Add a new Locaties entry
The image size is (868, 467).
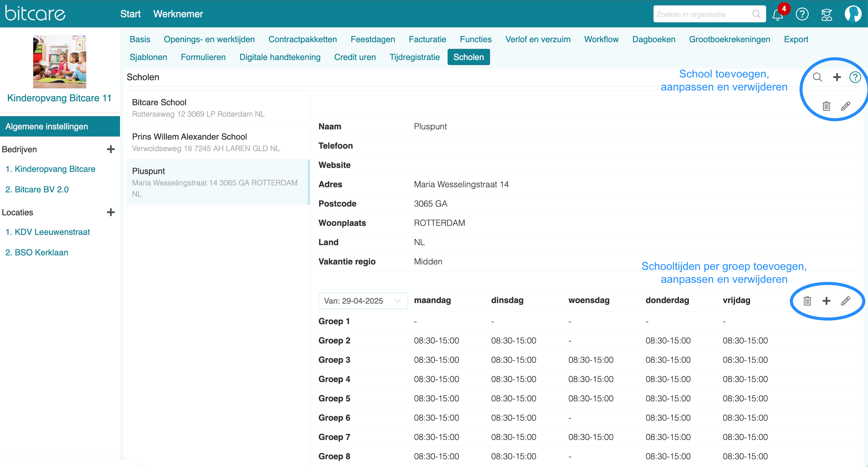pyautogui.click(x=111, y=212)
